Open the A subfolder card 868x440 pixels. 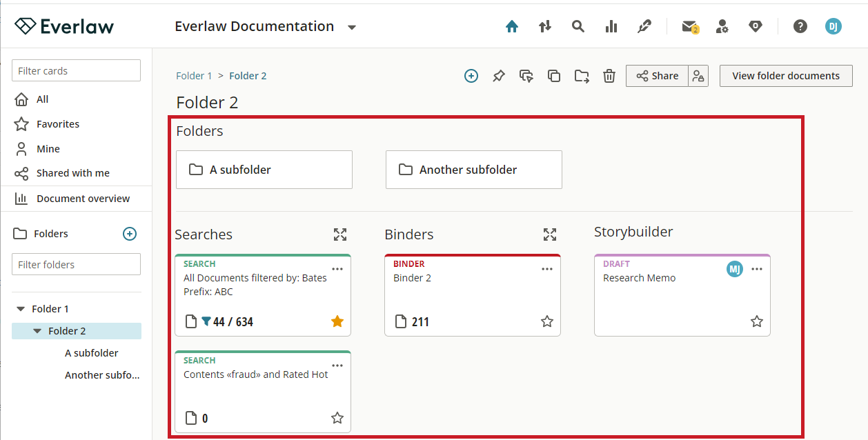coord(264,170)
